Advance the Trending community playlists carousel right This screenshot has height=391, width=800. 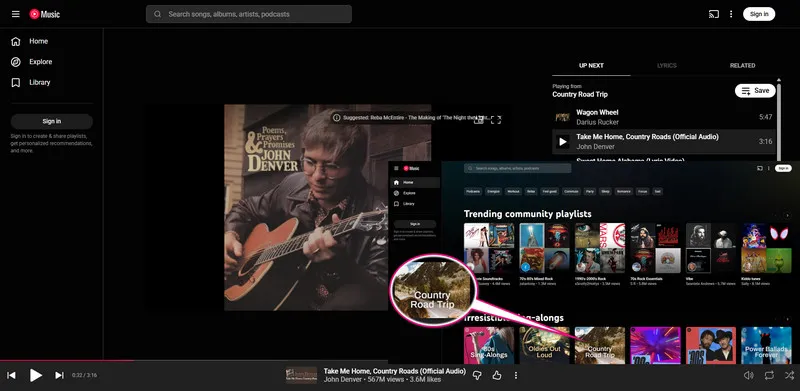click(787, 216)
